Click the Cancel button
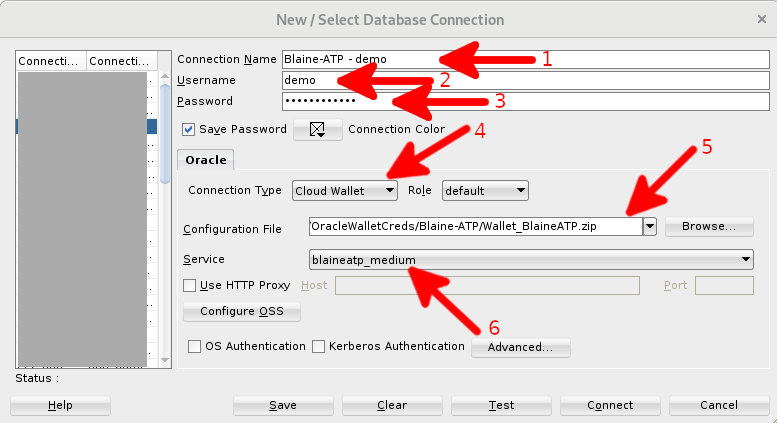This screenshot has height=423, width=777. (x=719, y=406)
